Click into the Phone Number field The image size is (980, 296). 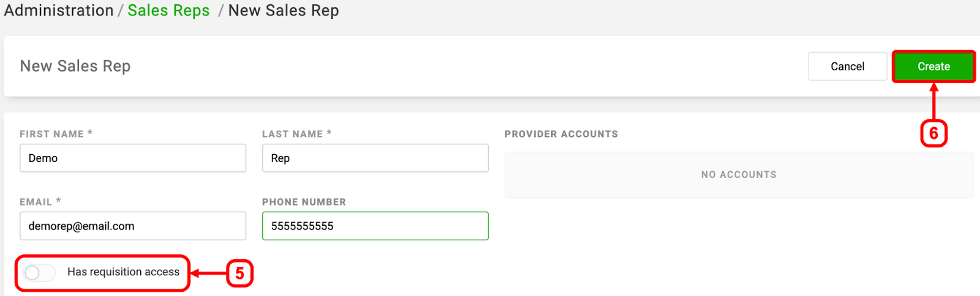(375, 226)
